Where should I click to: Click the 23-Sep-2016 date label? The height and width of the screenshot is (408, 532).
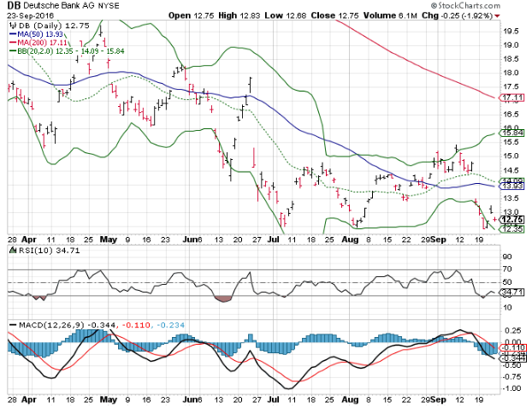tap(30, 16)
